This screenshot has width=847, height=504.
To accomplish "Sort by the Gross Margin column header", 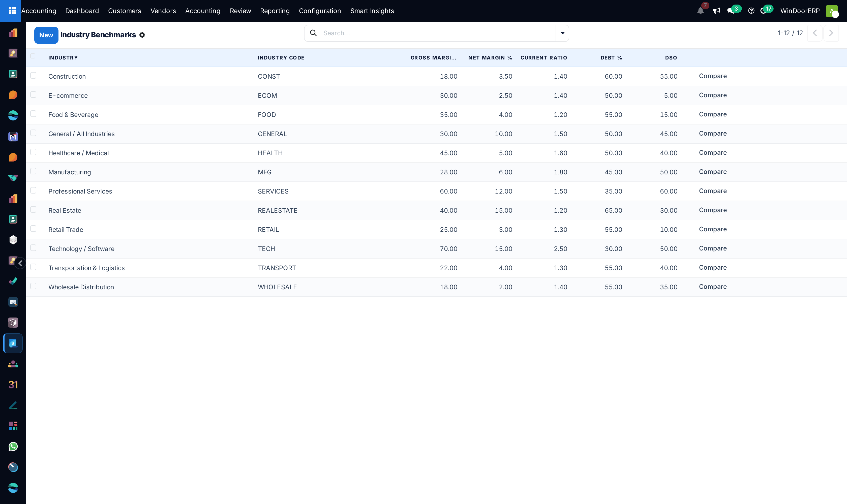I will click(x=433, y=58).
